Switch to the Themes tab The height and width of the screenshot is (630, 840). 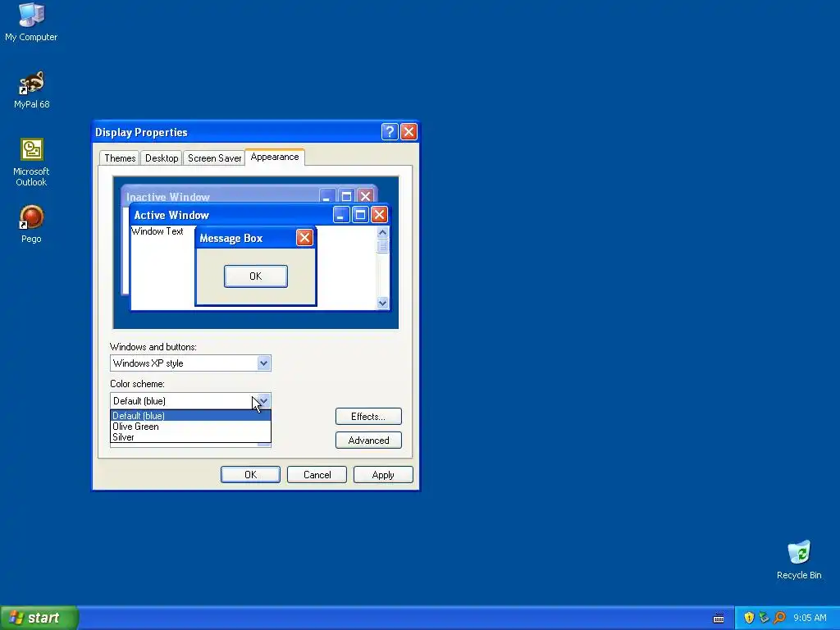(x=120, y=158)
